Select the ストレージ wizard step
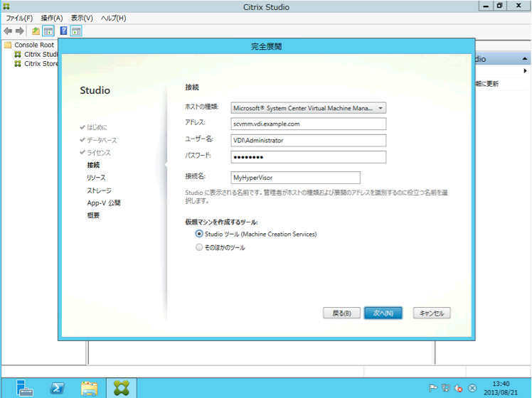 pos(99,190)
